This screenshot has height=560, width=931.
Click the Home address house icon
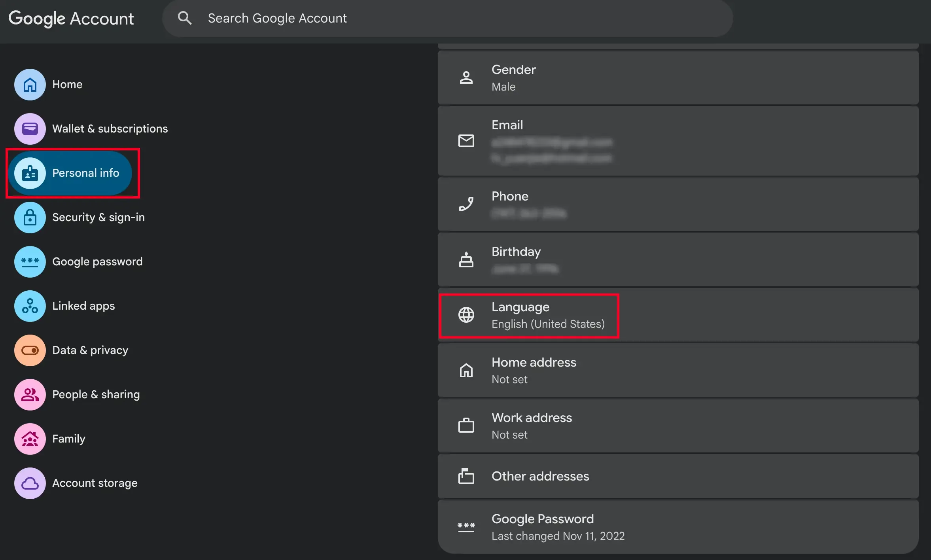coord(466,370)
